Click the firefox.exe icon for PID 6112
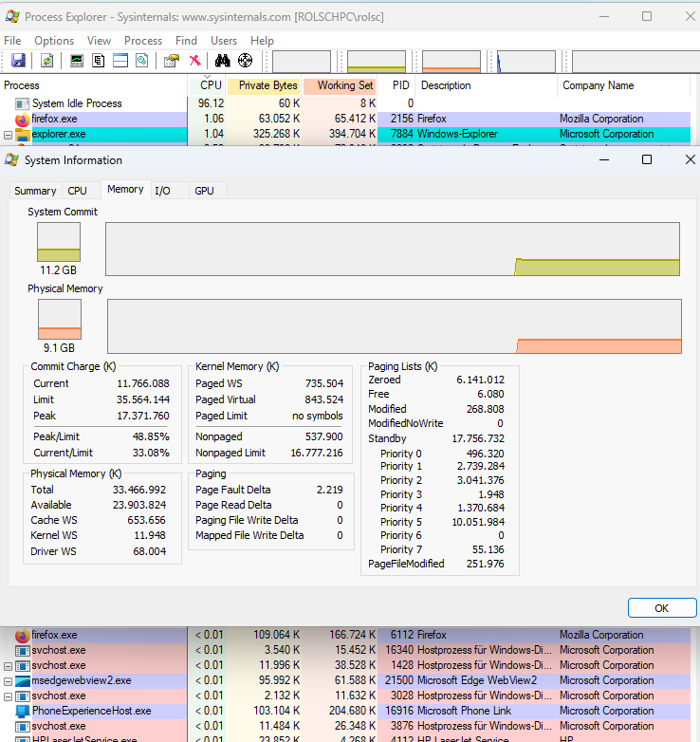Screen dimensions: 700x742 pyautogui.click(x=22, y=636)
